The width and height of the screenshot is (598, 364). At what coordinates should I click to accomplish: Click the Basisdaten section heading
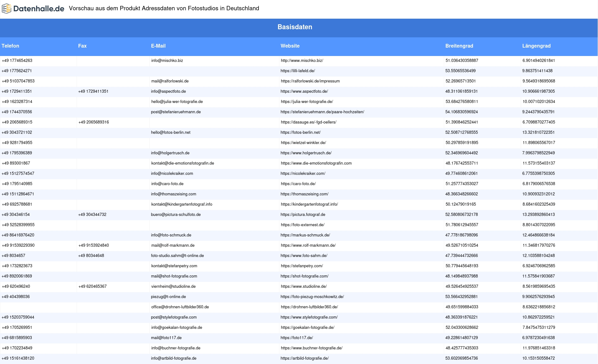[x=295, y=27]
